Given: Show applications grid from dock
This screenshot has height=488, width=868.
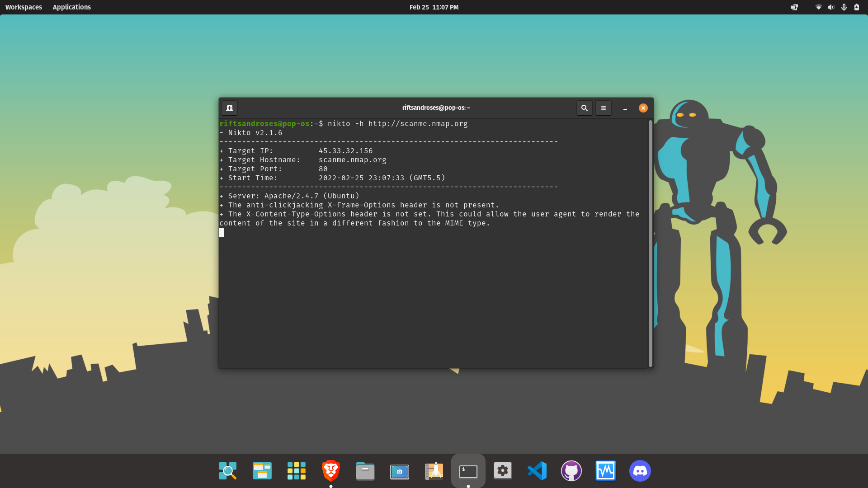Looking at the screenshot, I should pyautogui.click(x=297, y=471).
